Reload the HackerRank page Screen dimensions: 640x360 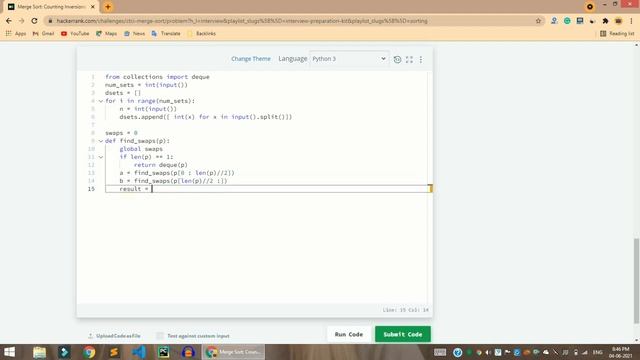click(34, 21)
